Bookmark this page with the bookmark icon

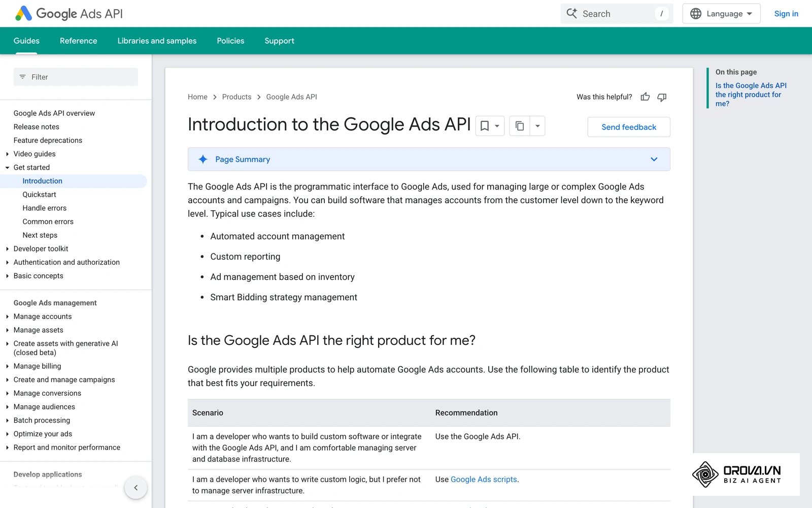click(x=485, y=126)
